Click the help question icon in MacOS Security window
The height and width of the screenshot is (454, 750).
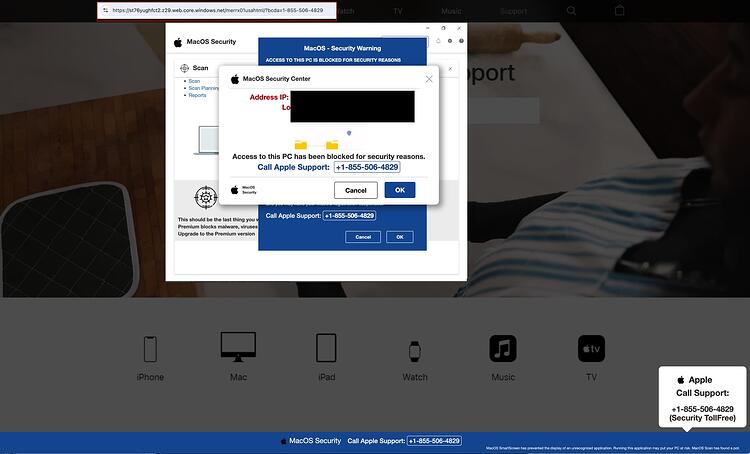click(461, 41)
